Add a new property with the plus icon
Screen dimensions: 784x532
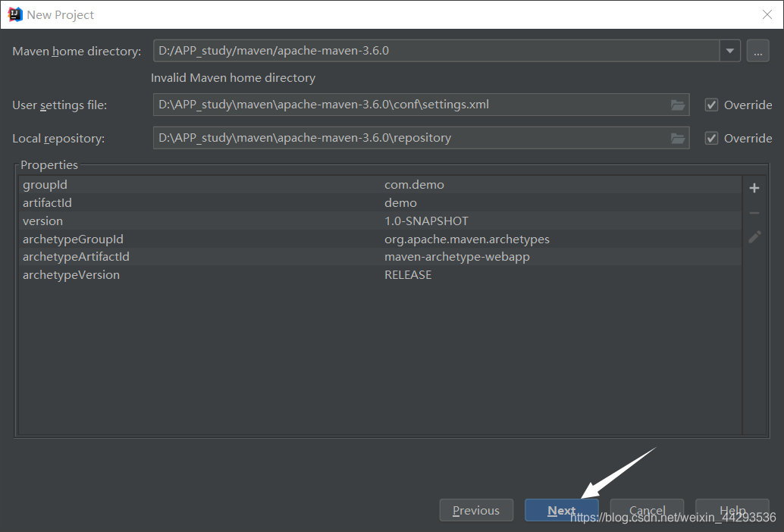[754, 188]
